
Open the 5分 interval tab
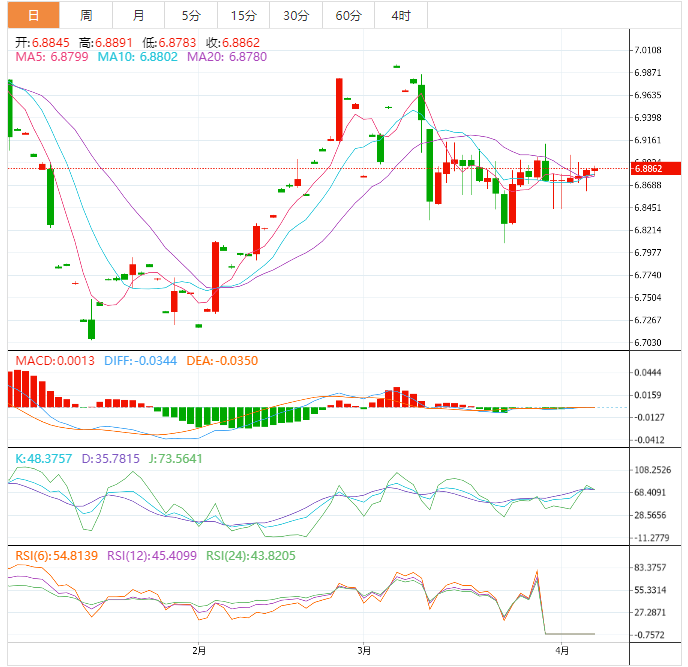coord(191,15)
